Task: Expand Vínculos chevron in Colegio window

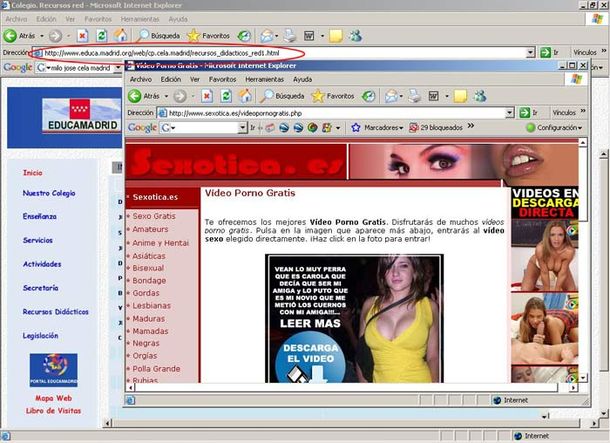Action: coord(604,51)
